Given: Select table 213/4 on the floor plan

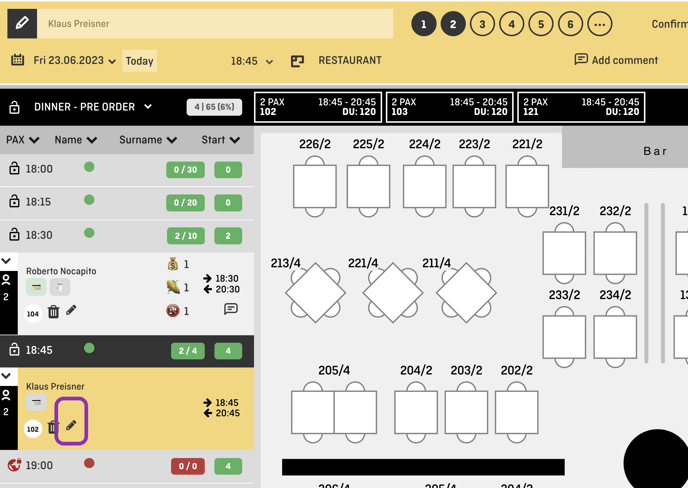Looking at the screenshot, I should click(x=315, y=293).
